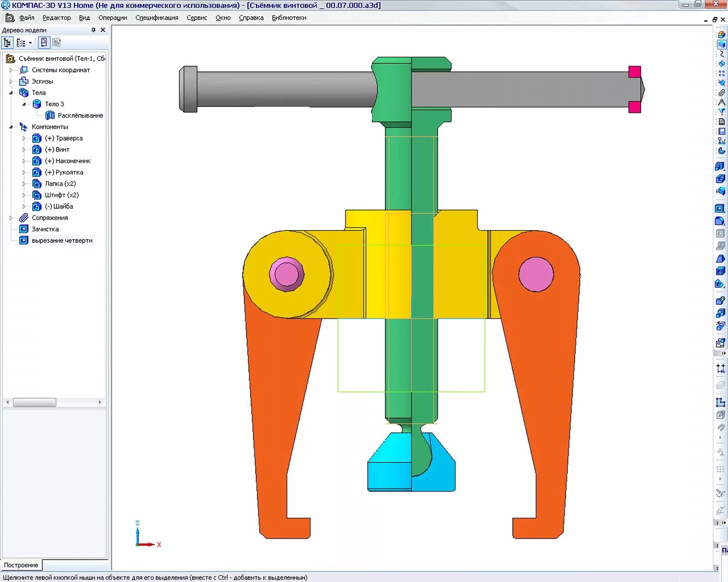728x582 pixels.
Task: Open the Файл menu
Action: [x=27, y=18]
